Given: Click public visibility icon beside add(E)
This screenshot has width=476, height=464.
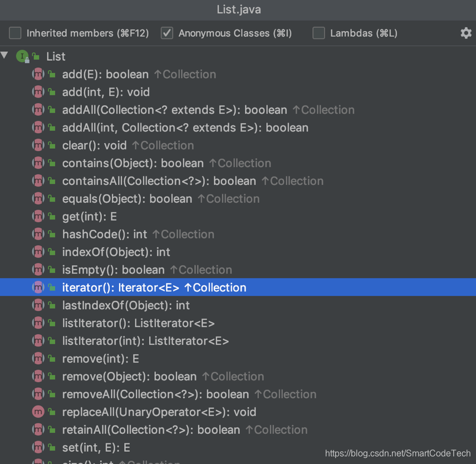Looking at the screenshot, I should (x=52, y=74).
